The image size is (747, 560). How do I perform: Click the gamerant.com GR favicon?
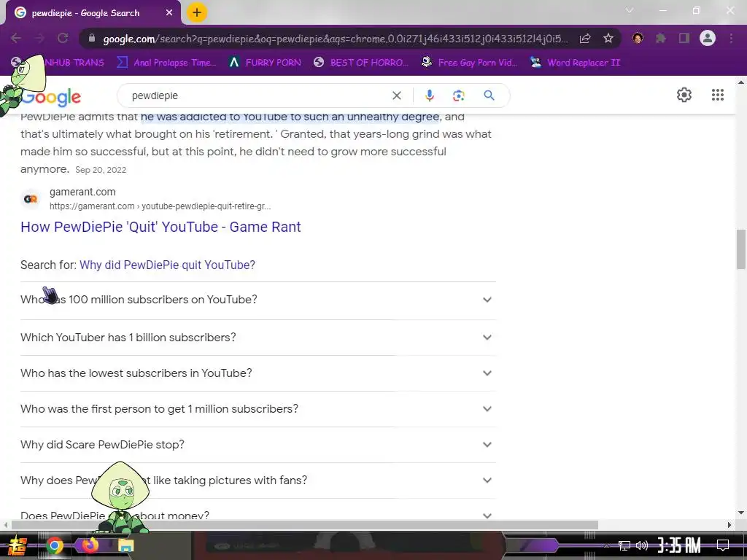(31, 199)
